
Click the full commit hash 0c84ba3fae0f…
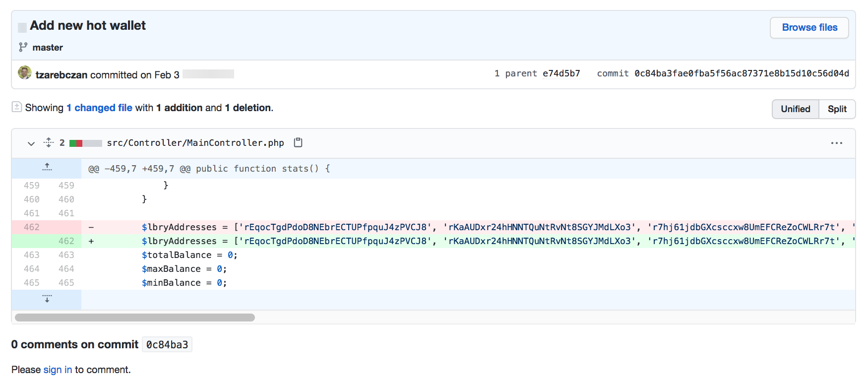[x=742, y=73]
